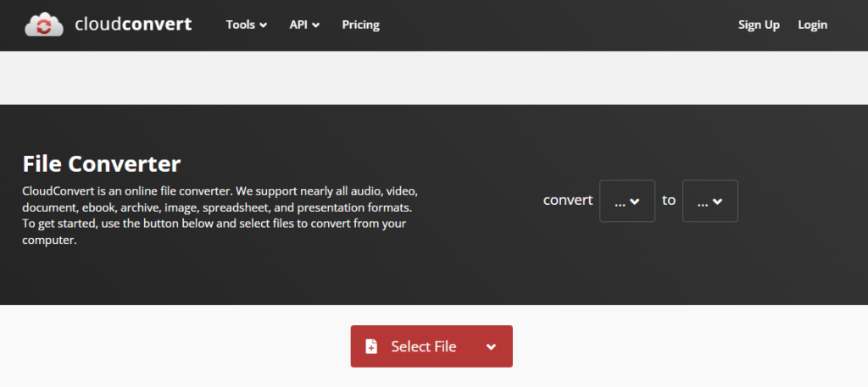868x387 pixels.
Task: Open the target format dropdown after "to"
Action: pos(709,201)
